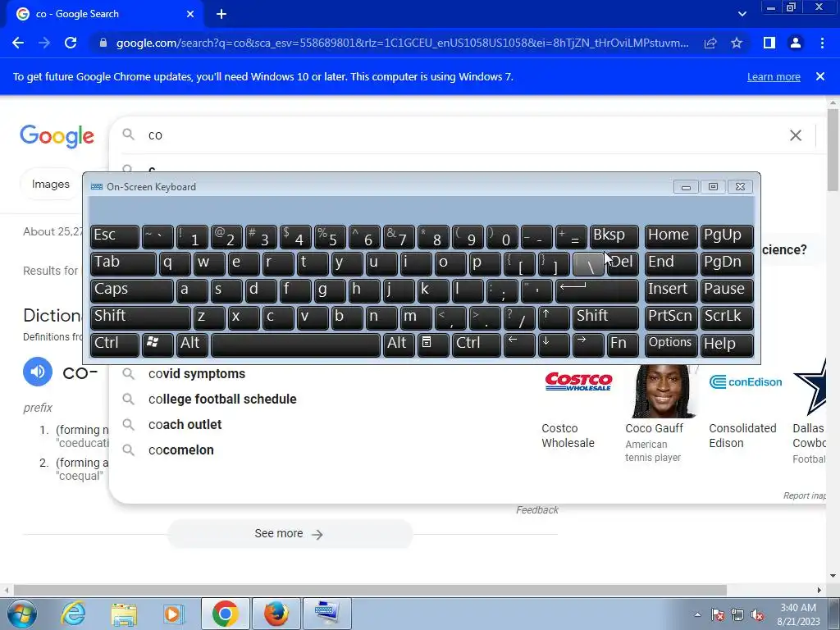Image resolution: width=840 pixels, height=630 pixels.
Task: Click the share page icon in address bar
Action: click(710, 43)
